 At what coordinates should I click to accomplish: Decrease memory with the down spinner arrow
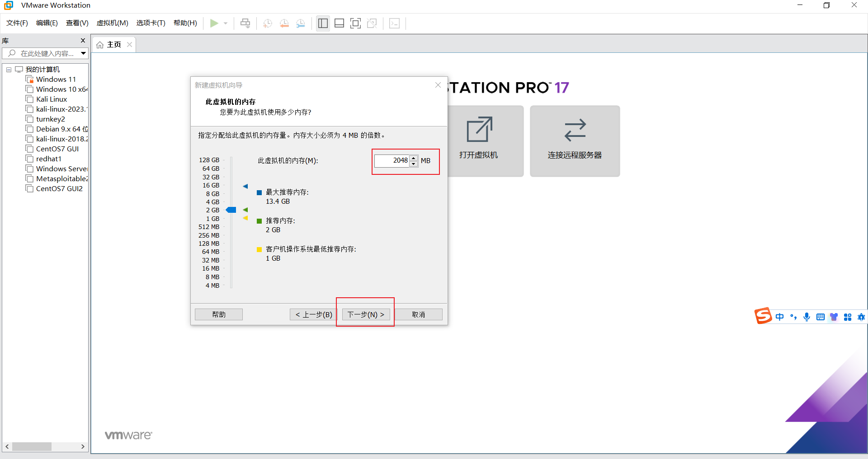point(414,164)
